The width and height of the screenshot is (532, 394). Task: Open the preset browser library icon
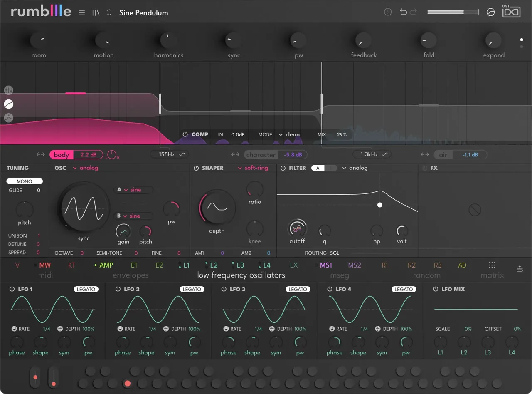coord(96,12)
